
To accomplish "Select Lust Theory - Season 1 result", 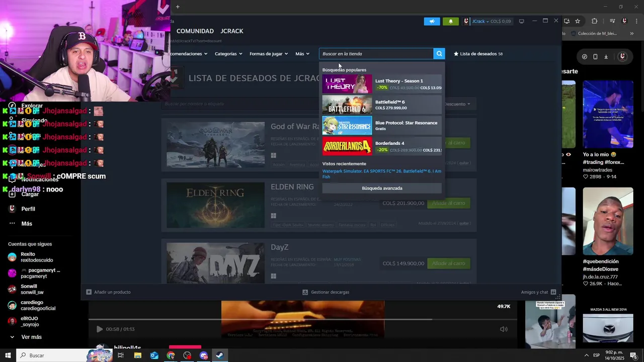I will (x=382, y=84).
